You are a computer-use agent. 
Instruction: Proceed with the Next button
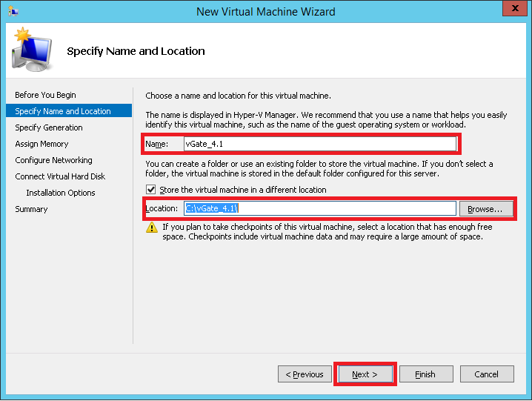(x=365, y=374)
